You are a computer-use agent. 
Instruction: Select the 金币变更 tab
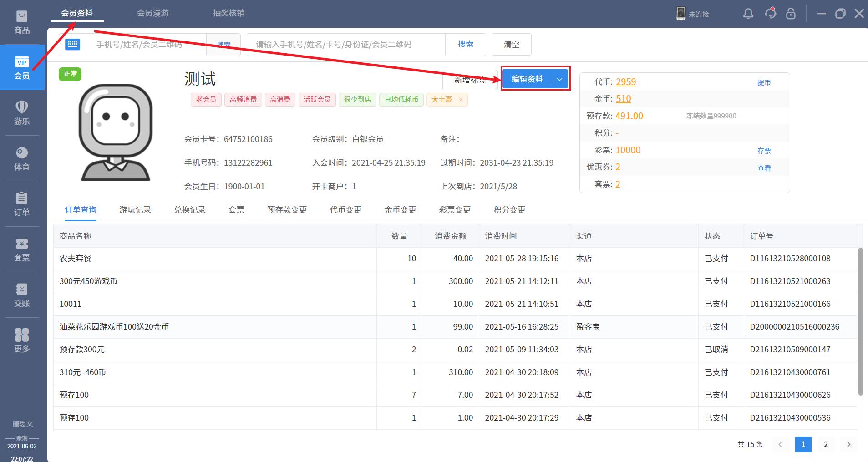(x=401, y=210)
